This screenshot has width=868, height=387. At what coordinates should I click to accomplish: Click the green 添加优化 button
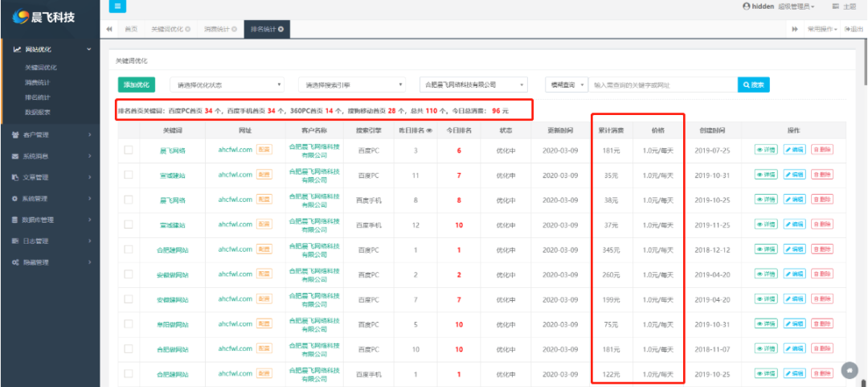[136, 84]
